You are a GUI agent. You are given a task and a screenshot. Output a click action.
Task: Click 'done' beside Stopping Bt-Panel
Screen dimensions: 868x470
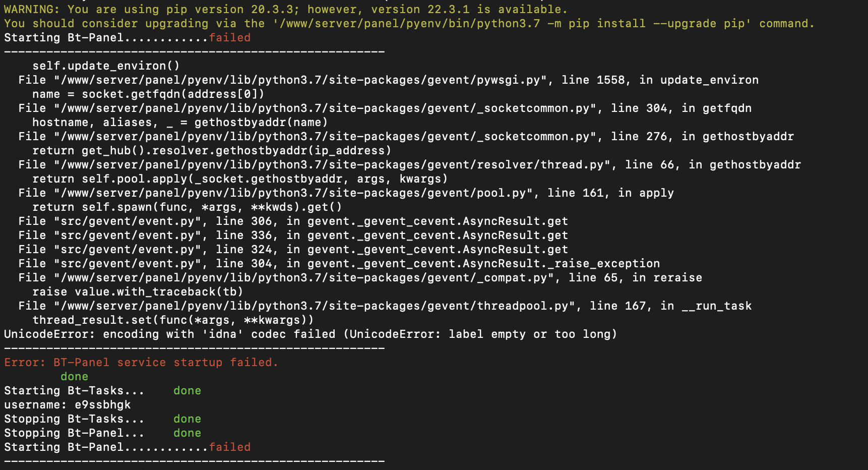click(187, 433)
